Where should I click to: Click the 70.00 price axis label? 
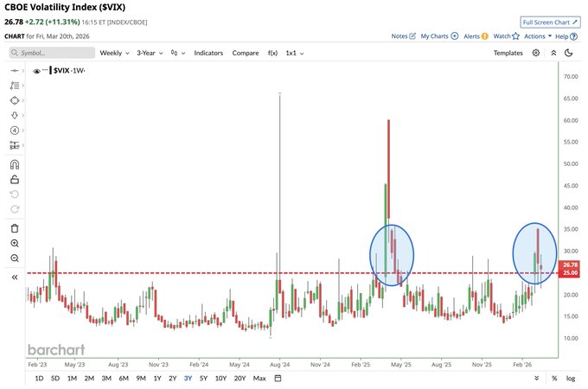[x=571, y=76]
